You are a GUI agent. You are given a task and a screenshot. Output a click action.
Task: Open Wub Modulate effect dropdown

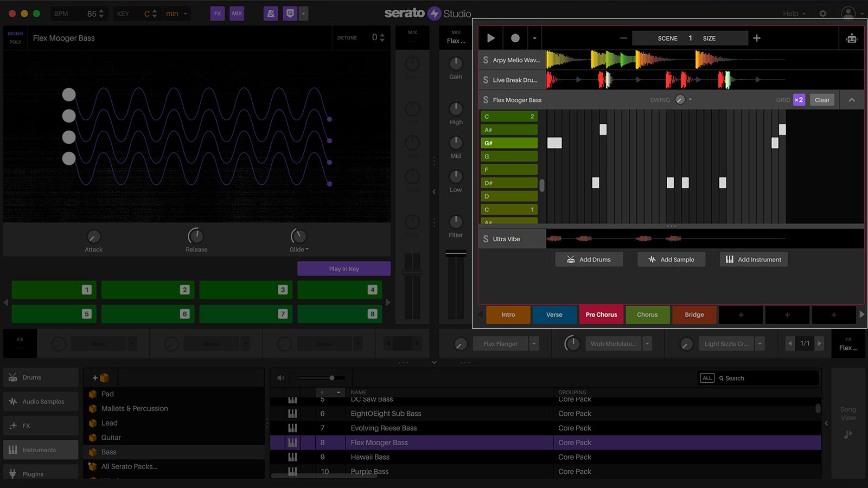(647, 344)
